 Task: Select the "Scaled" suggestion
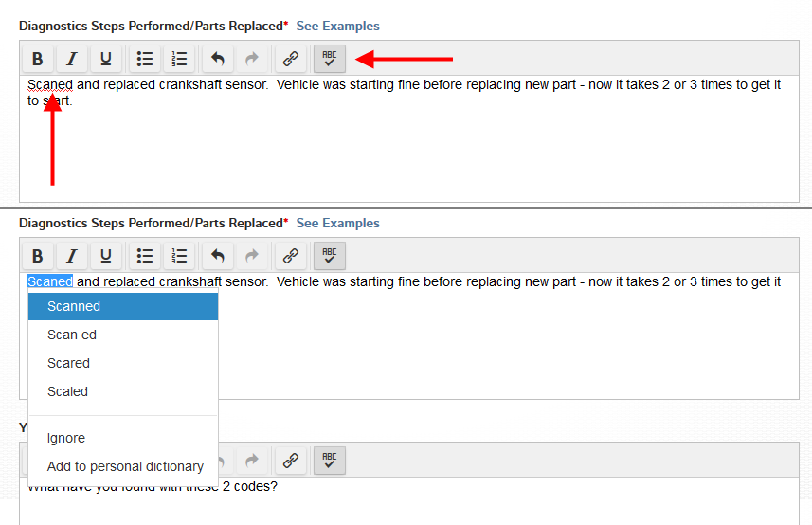coord(67,391)
